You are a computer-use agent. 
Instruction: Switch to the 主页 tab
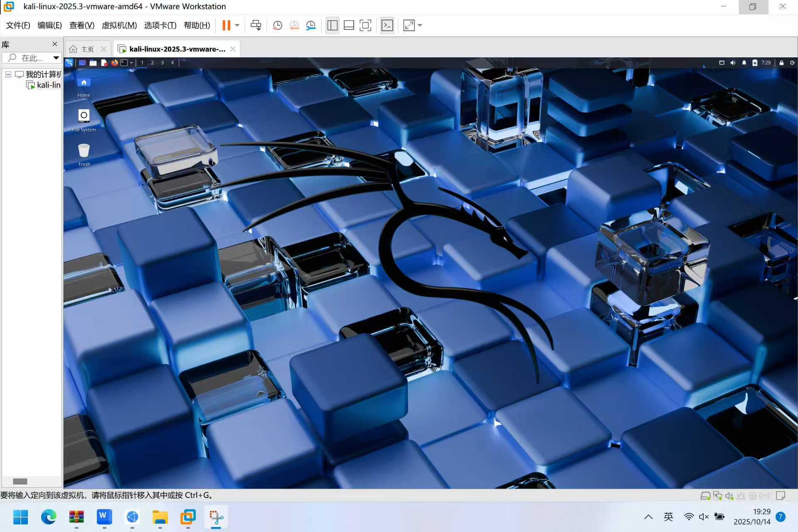(x=87, y=49)
